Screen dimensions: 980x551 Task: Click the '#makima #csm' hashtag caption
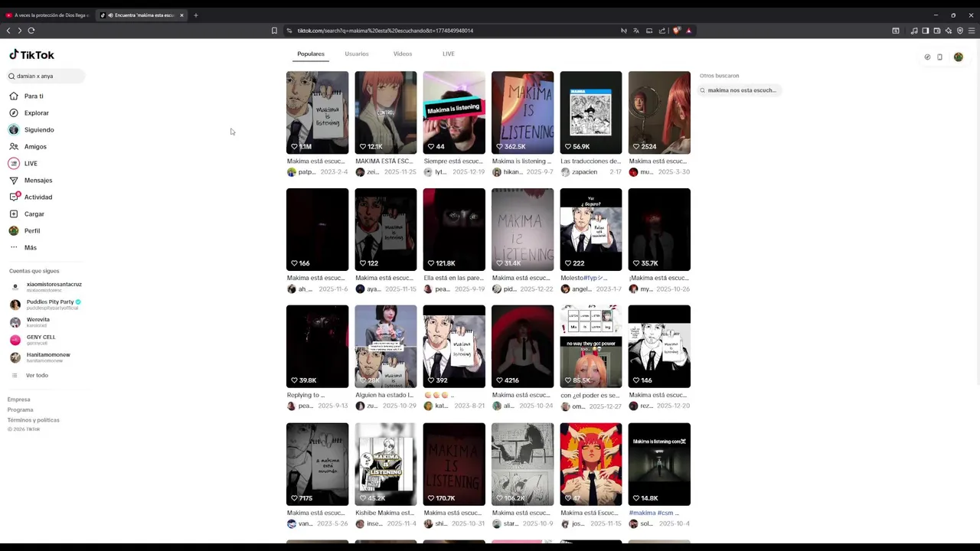pyautogui.click(x=654, y=513)
